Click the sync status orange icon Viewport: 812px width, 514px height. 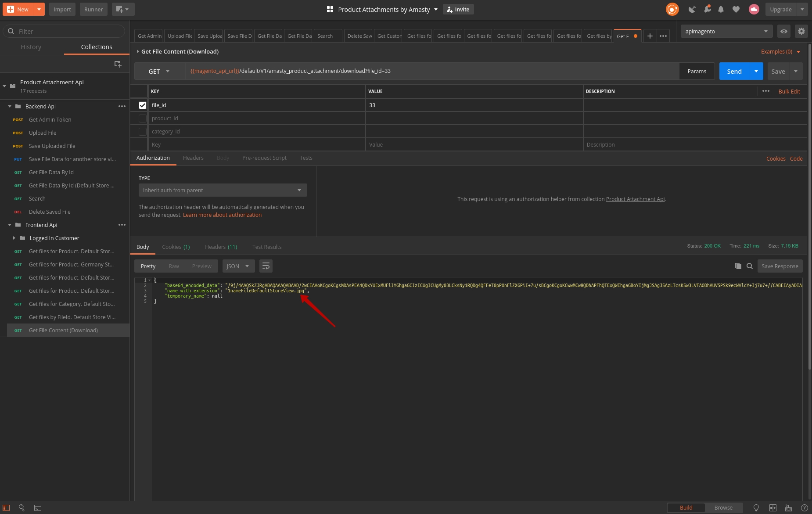point(672,9)
